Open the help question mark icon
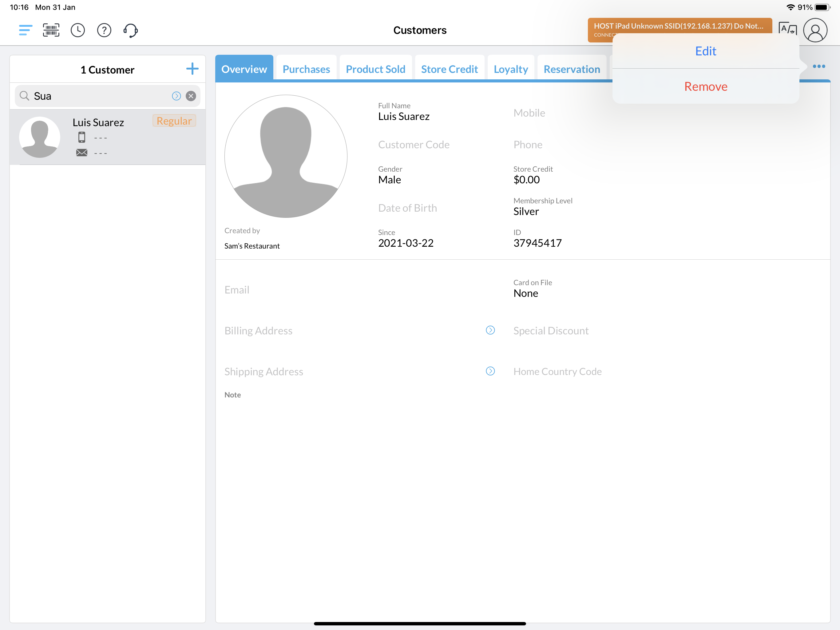This screenshot has height=630, width=840. pyautogui.click(x=104, y=30)
